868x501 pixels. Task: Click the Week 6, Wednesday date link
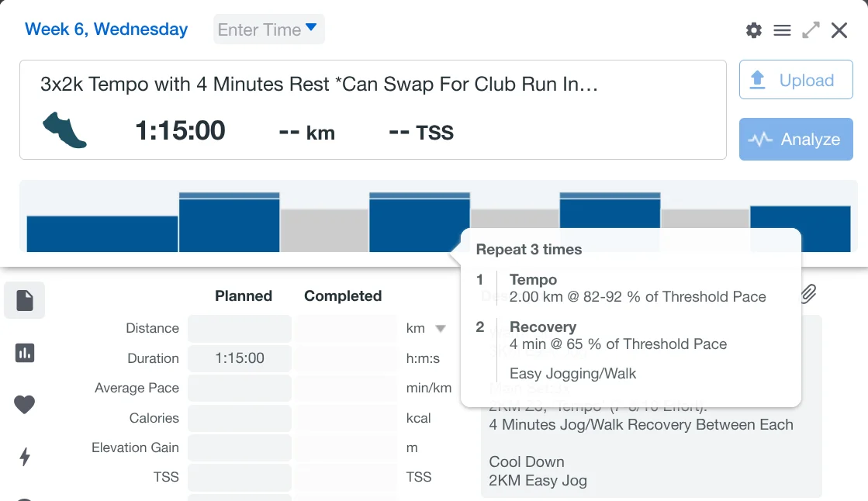106,29
